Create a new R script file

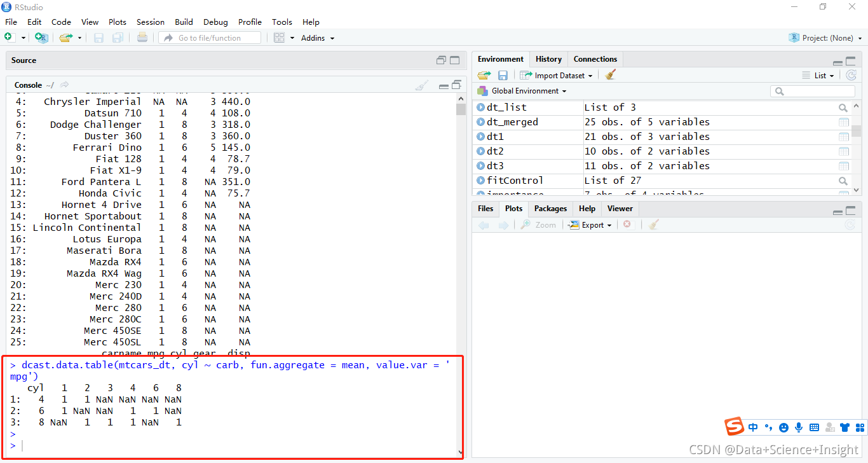point(10,37)
